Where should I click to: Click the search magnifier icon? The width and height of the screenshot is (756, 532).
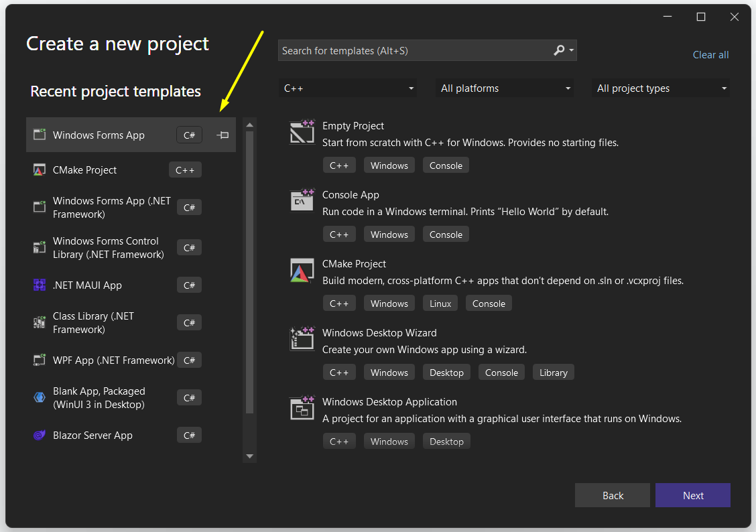pos(559,50)
